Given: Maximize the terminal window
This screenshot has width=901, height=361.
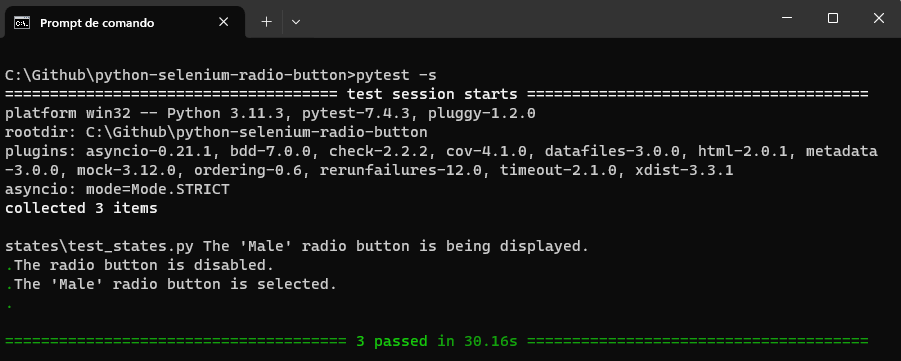Looking at the screenshot, I should pyautogui.click(x=833, y=18).
